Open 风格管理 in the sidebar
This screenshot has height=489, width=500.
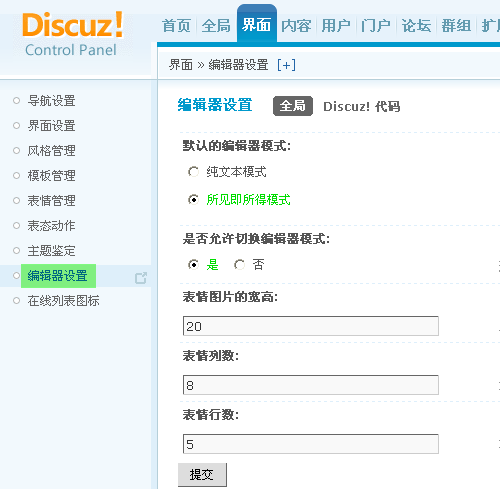point(51,151)
